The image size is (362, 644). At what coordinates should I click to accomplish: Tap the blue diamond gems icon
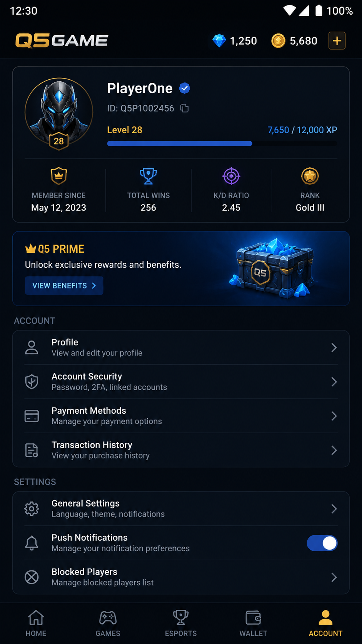click(x=219, y=41)
